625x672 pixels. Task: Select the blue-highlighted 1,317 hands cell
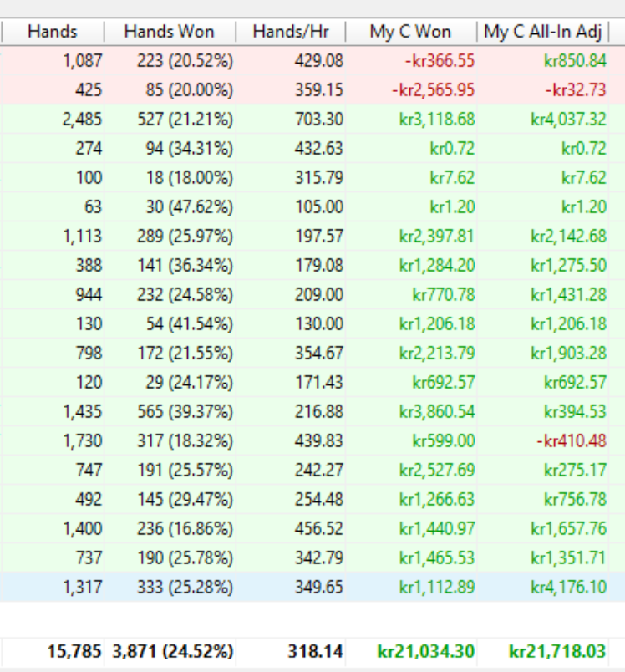(82, 587)
